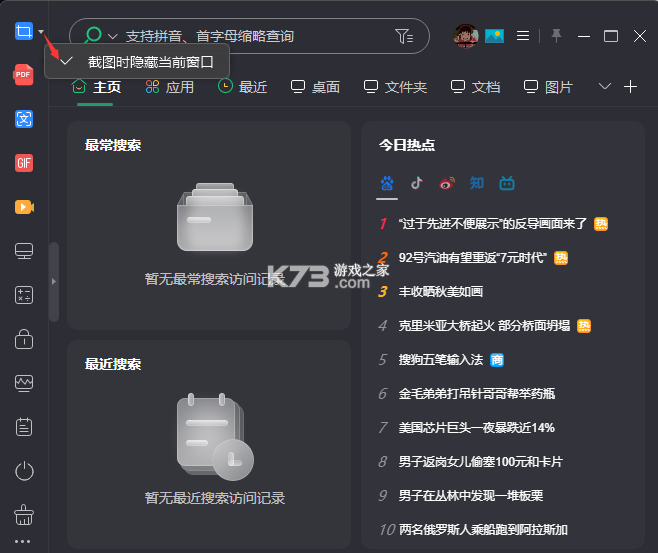Pin the window on top
Viewport: 658px width, 553px height.
pyautogui.click(x=556, y=36)
